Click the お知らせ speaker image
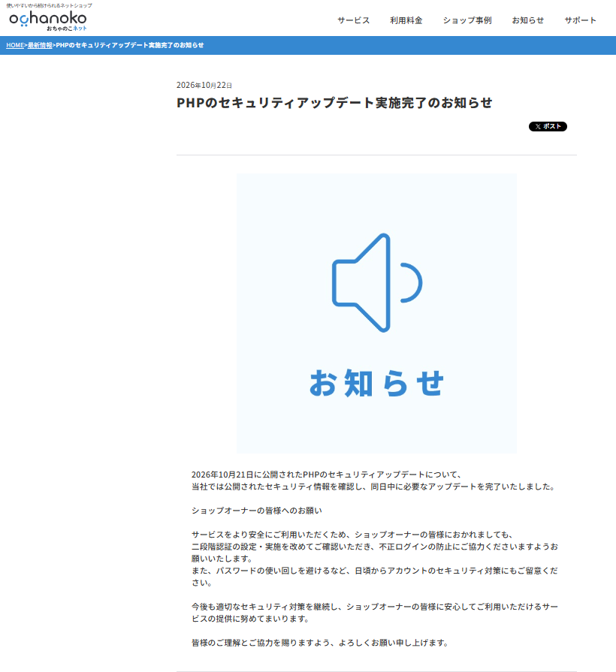The image size is (616, 672). (x=376, y=313)
